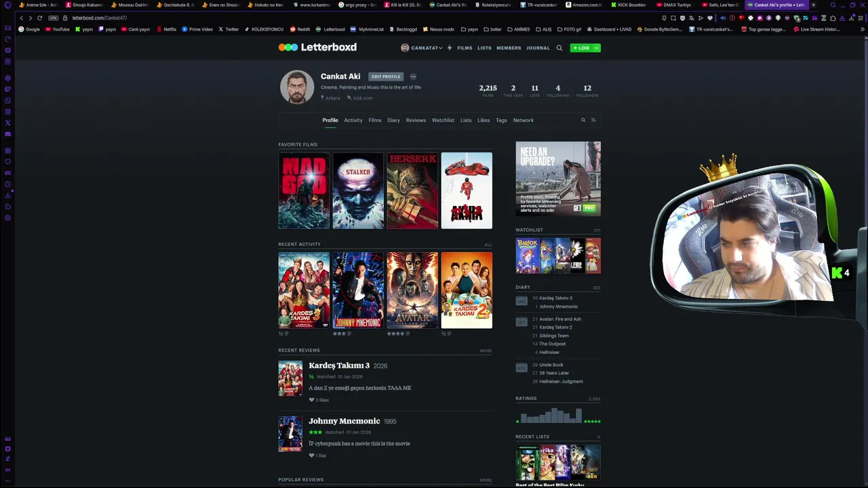Go forward with the browser forward arrow
Image resolution: width=868 pixels, height=488 pixels.
30,18
